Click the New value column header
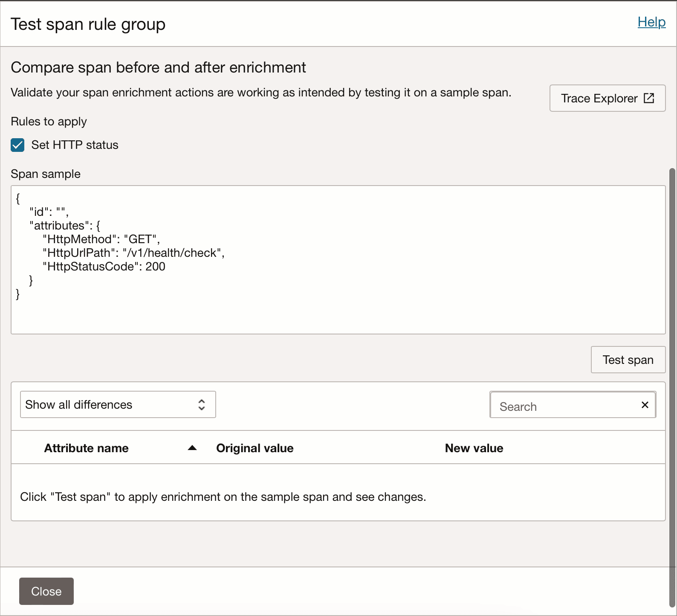 (x=474, y=448)
